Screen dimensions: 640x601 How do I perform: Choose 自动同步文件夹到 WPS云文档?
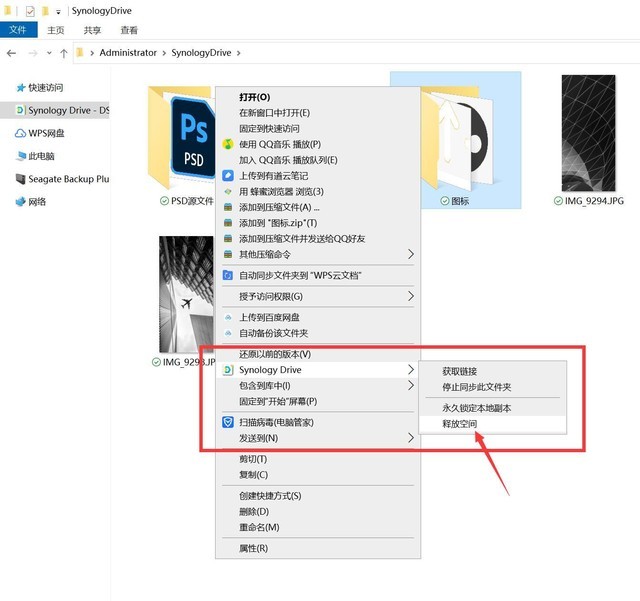(x=318, y=276)
